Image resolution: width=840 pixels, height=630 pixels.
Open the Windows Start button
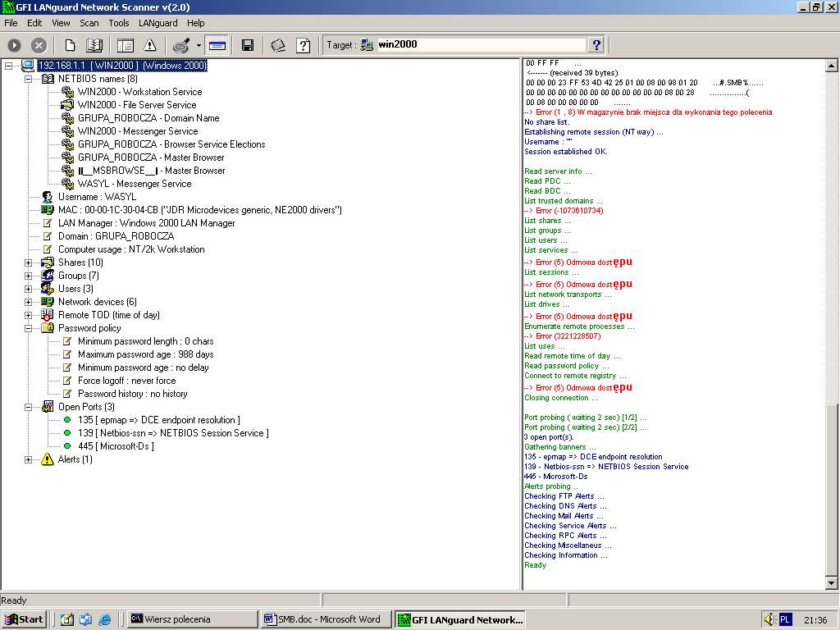(x=24, y=619)
